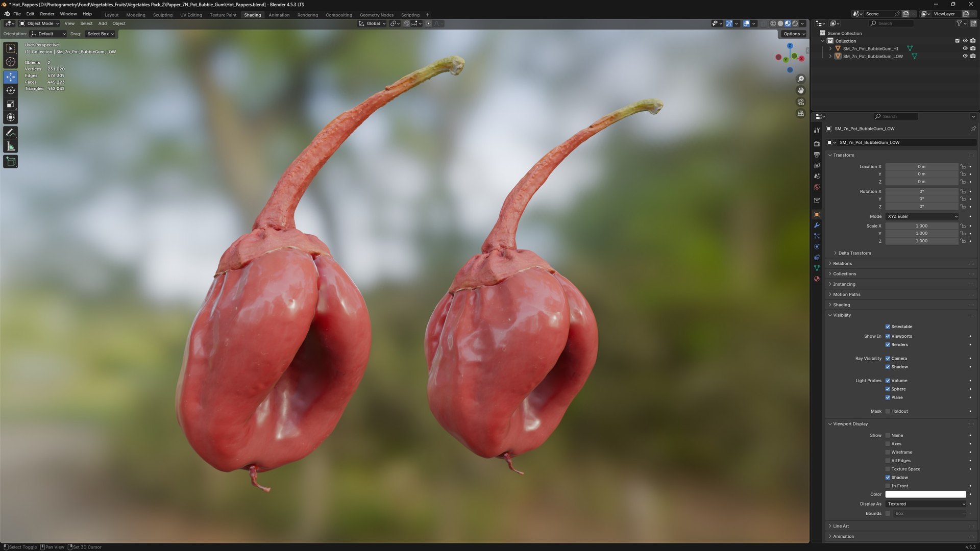Enable the Holdout mask checkbox

point(888,412)
